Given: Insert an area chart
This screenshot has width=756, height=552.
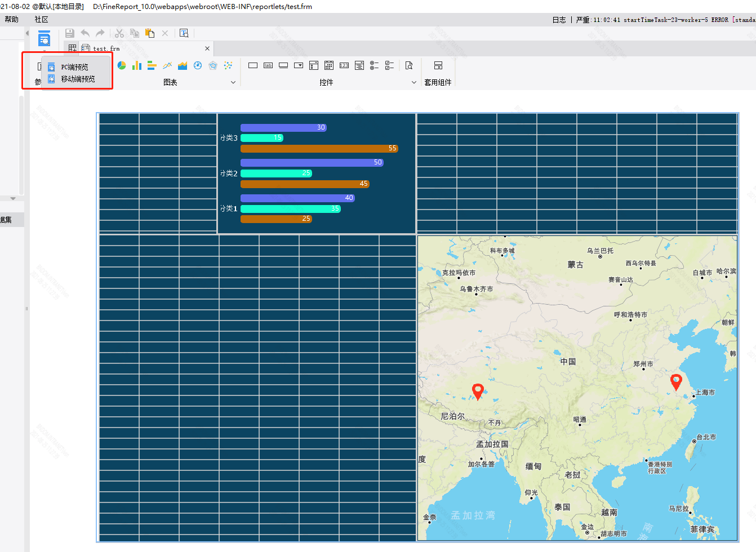Looking at the screenshot, I should 183,65.
